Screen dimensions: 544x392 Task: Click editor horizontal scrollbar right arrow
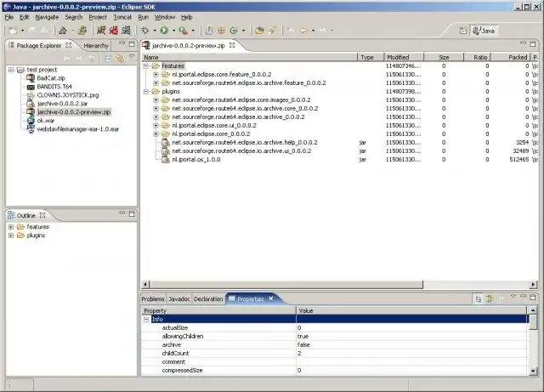pos(534,285)
